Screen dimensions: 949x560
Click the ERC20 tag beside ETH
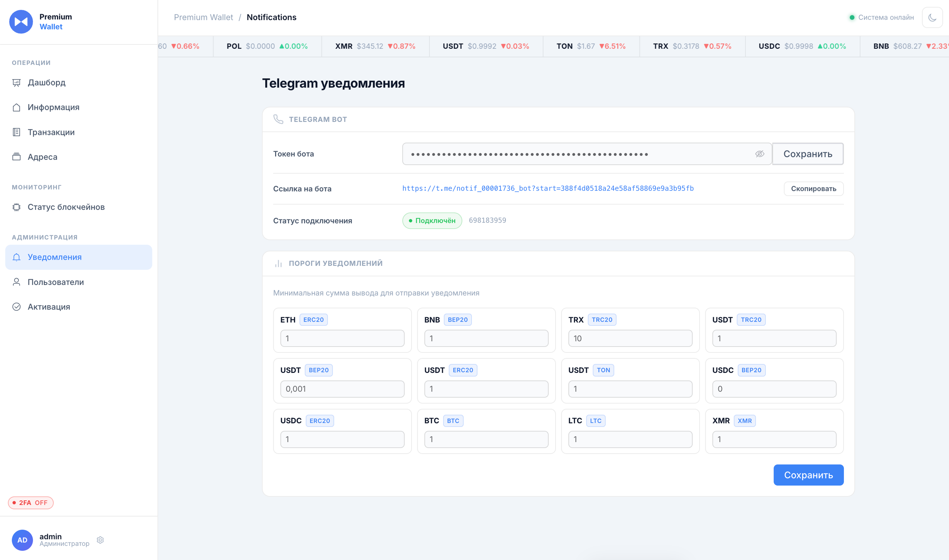[313, 320]
